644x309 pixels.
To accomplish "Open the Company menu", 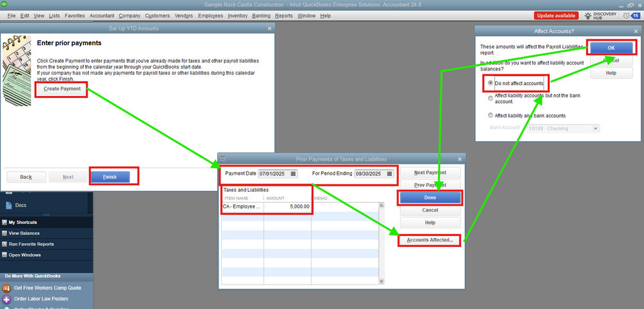I will [130, 15].
